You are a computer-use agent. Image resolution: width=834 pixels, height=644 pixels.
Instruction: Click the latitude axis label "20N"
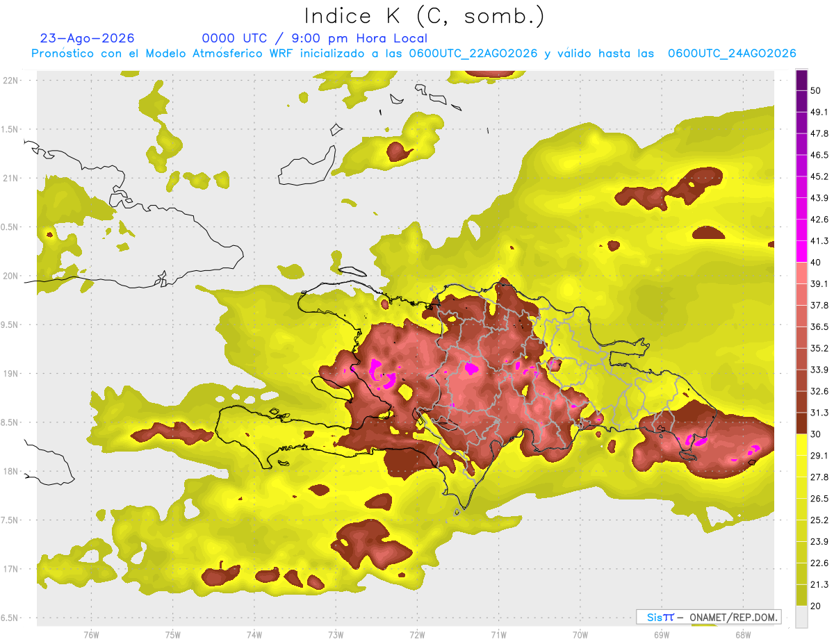tap(11, 276)
